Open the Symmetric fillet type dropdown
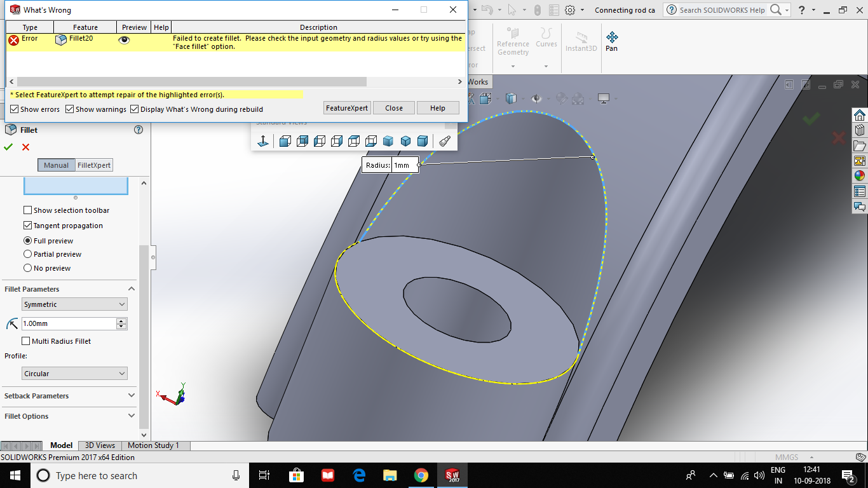868x488 pixels. point(74,304)
